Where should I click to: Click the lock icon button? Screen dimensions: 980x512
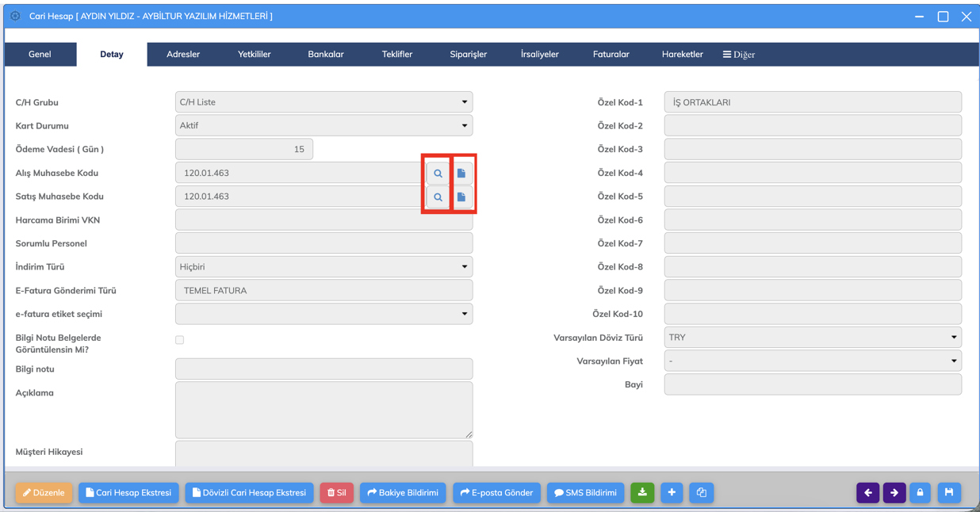tap(921, 493)
